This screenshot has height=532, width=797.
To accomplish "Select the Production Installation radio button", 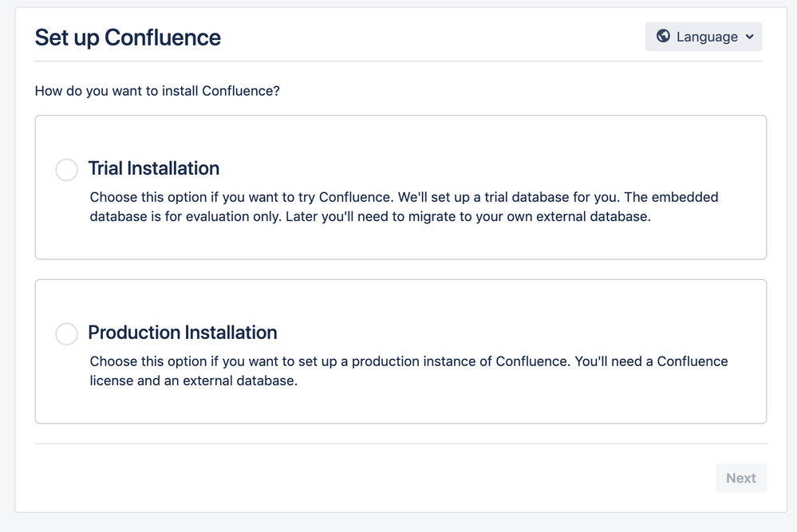I will 66,334.
